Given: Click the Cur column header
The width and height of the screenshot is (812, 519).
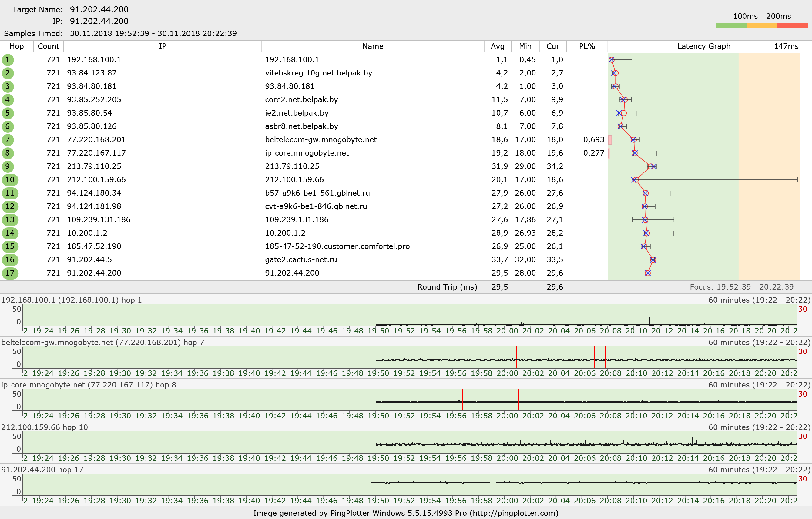Looking at the screenshot, I should [x=553, y=46].
